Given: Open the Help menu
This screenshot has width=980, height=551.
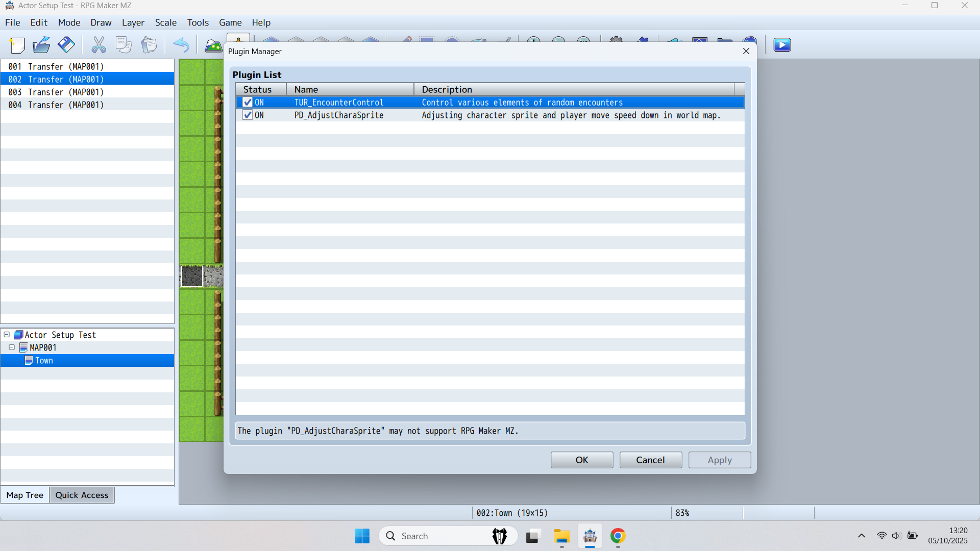Looking at the screenshot, I should pos(261,22).
